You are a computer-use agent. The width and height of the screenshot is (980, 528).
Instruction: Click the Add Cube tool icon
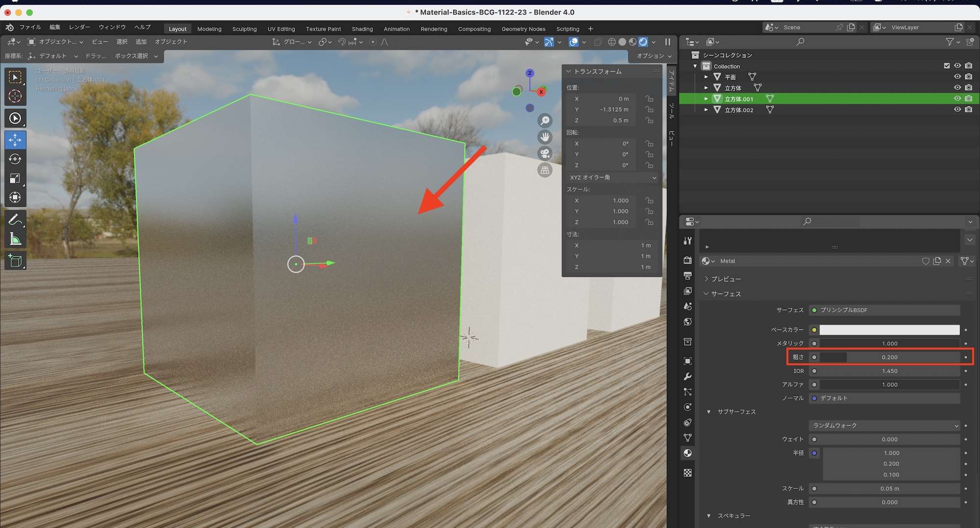(x=15, y=261)
